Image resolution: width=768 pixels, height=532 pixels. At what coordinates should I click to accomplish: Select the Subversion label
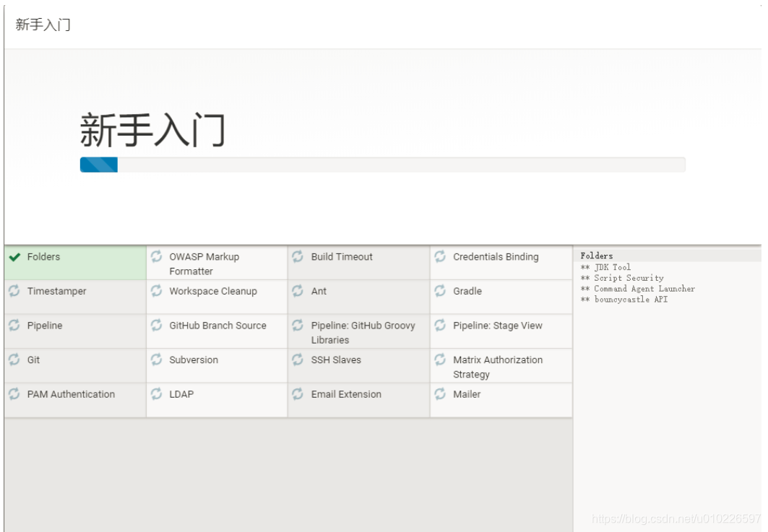click(x=194, y=359)
